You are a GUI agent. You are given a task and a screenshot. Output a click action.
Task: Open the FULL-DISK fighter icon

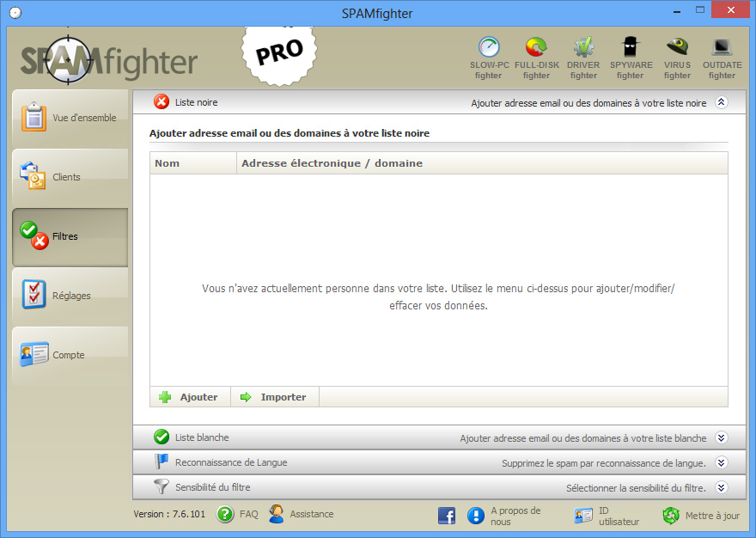click(x=536, y=47)
